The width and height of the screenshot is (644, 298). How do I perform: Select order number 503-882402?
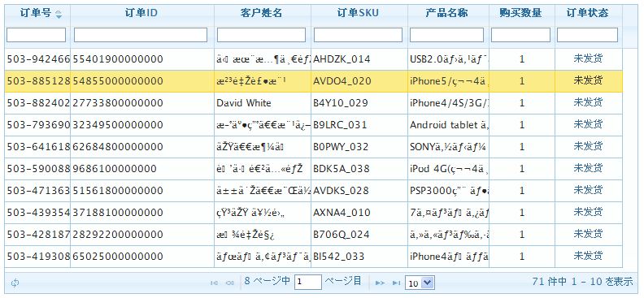tap(38, 103)
